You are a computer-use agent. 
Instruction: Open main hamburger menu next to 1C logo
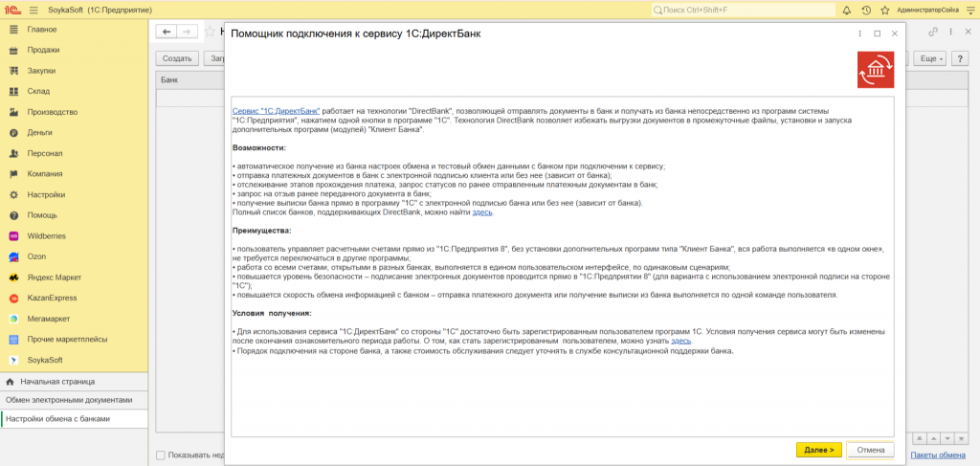(x=34, y=10)
